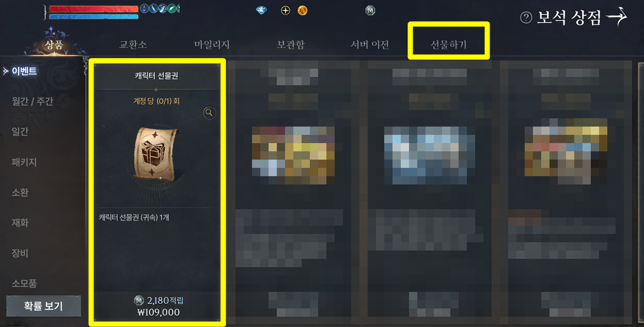Click the red health bar

click(94, 9)
